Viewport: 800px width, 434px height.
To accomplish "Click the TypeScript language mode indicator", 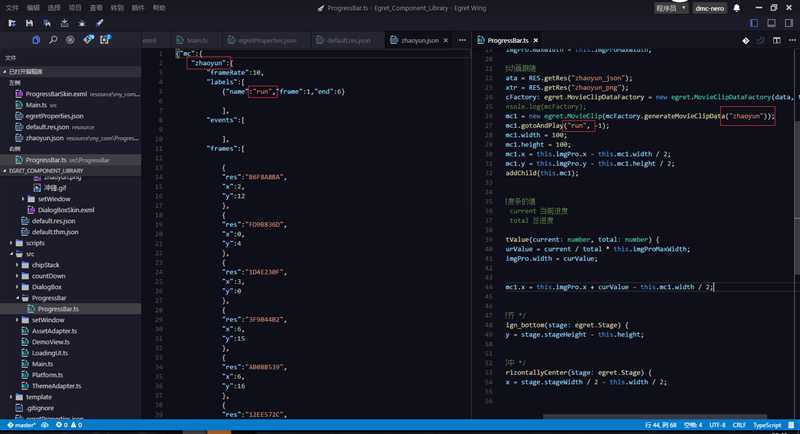I will pos(767,425).
